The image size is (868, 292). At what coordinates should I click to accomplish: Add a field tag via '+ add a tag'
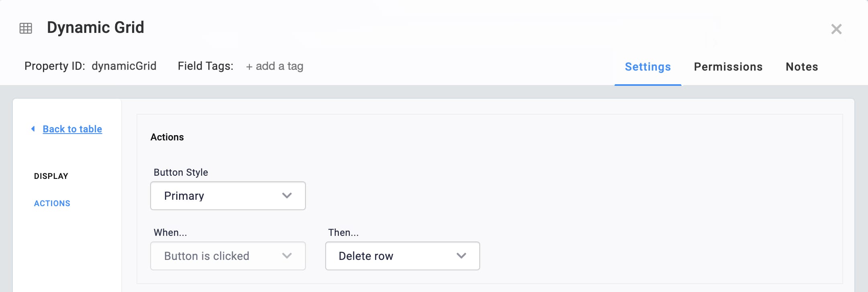click(x=275, y=66)
